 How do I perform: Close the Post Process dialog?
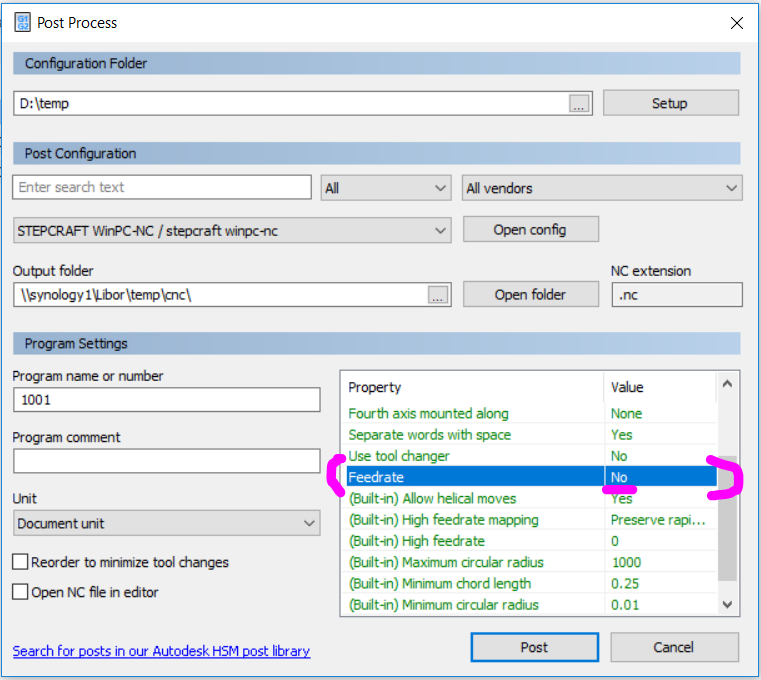tap(736, 22)
